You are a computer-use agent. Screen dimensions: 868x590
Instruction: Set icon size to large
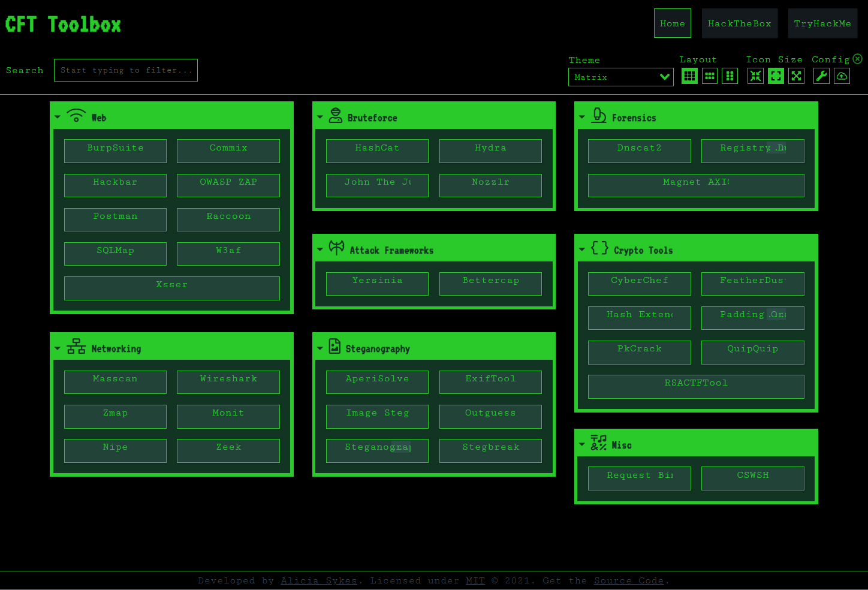tap(796, 76)
